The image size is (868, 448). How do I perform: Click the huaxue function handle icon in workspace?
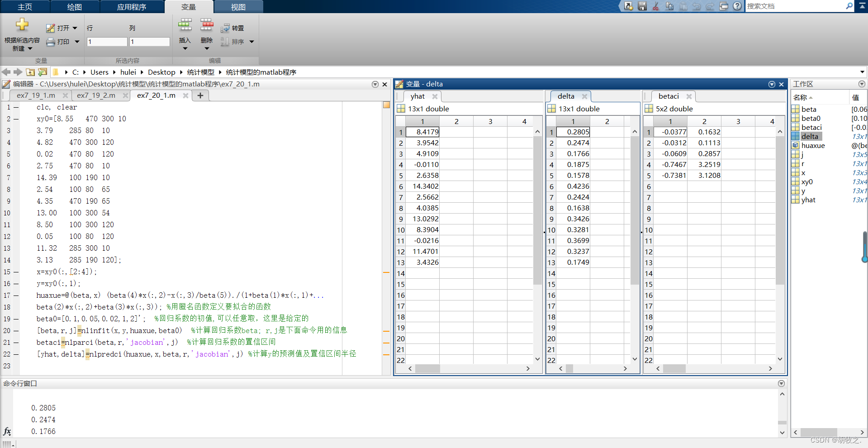tap(796, 145)
